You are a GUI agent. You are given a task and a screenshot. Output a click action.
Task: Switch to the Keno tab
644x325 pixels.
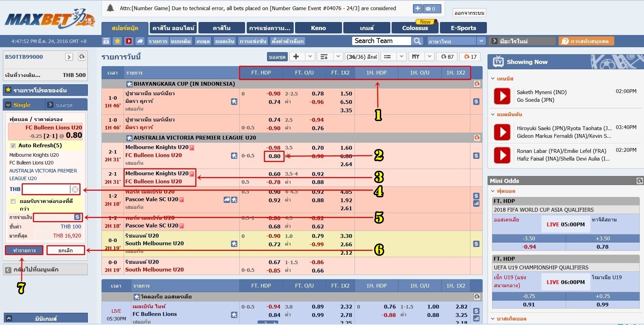[318, 28]
